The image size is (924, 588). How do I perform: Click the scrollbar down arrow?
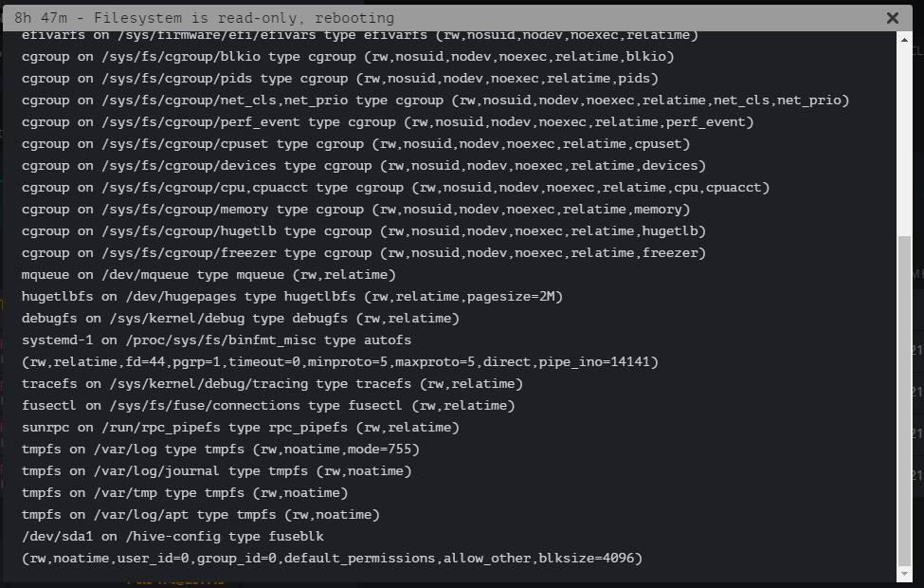[903, 575]
